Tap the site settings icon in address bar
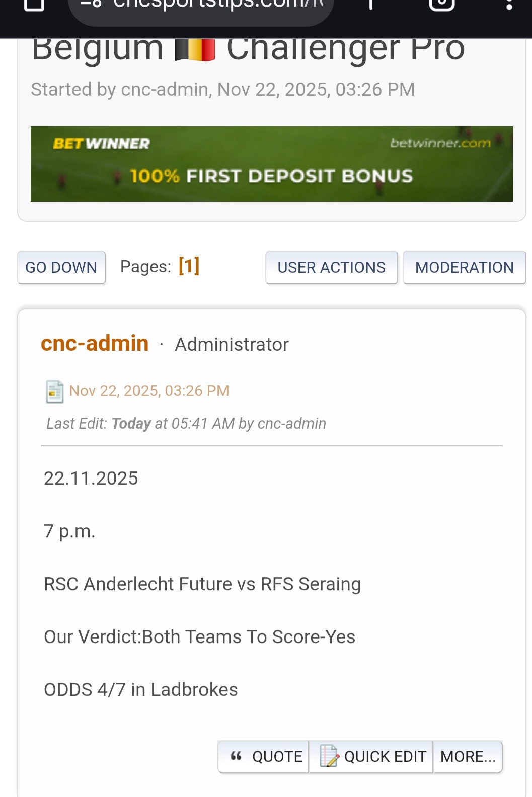532x797 pixels. coord(91,4)
